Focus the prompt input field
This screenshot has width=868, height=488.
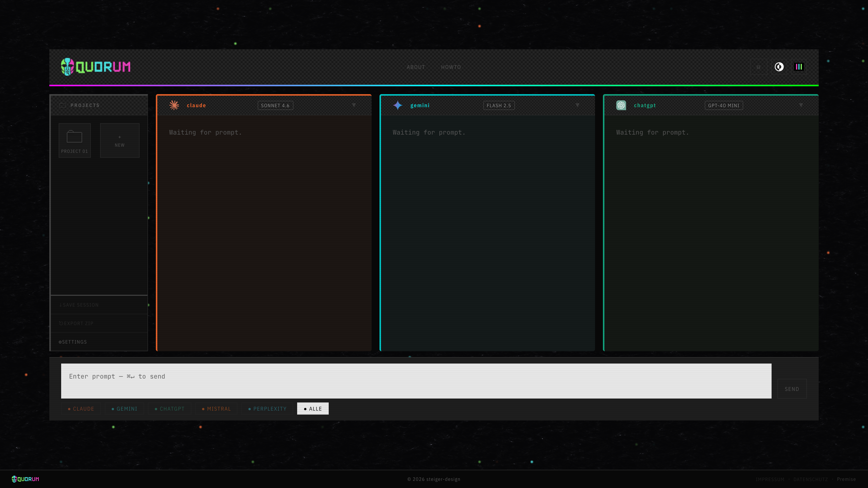tap(416, 381)
